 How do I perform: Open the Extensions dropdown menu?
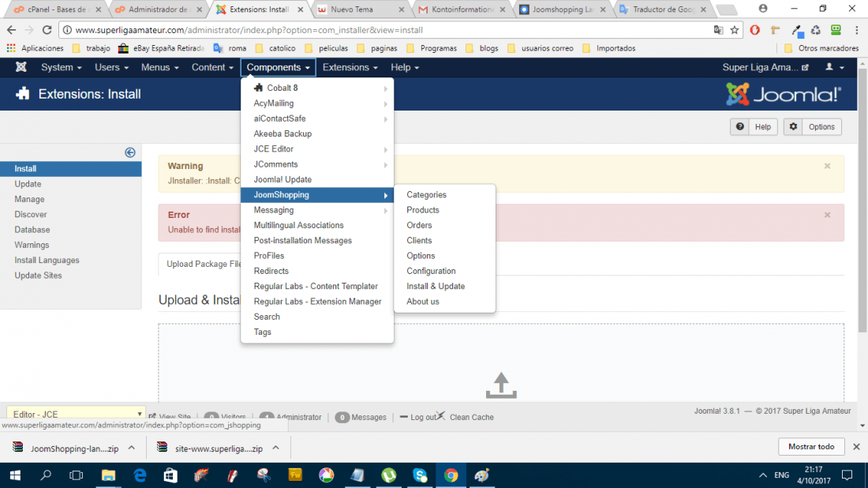(350, 67)
